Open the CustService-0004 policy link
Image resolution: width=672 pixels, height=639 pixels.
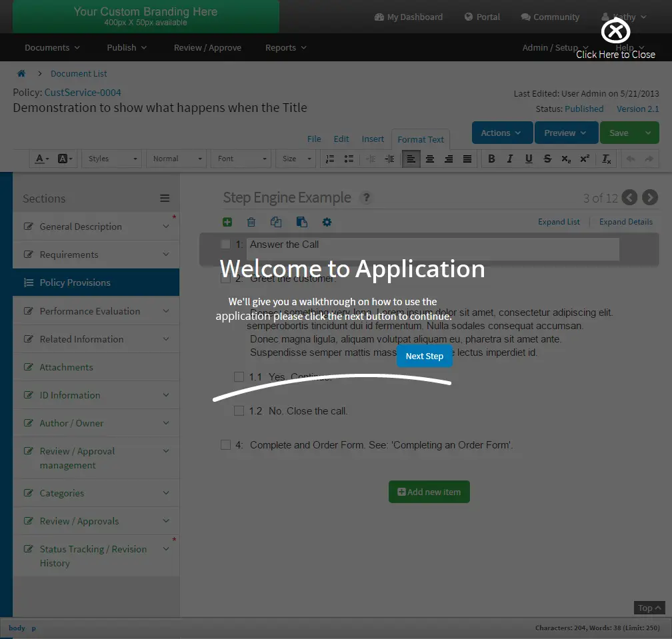pos(83,93)
